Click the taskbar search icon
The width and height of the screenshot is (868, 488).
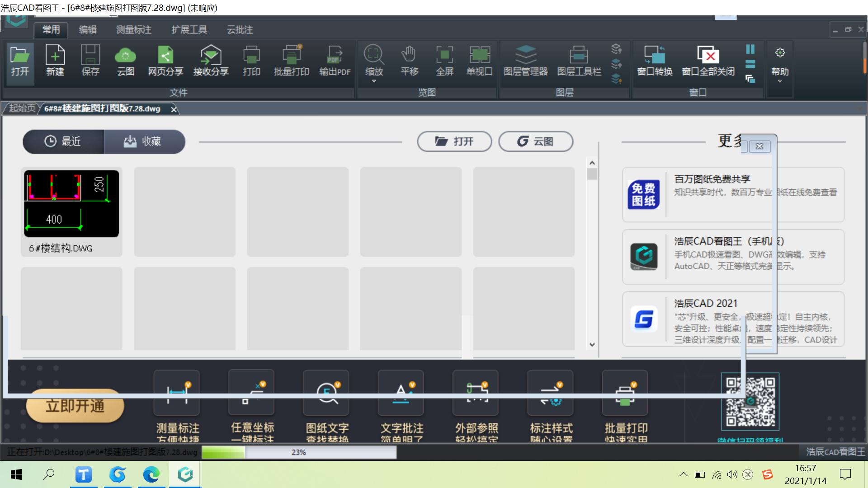[x=49, y=474]
